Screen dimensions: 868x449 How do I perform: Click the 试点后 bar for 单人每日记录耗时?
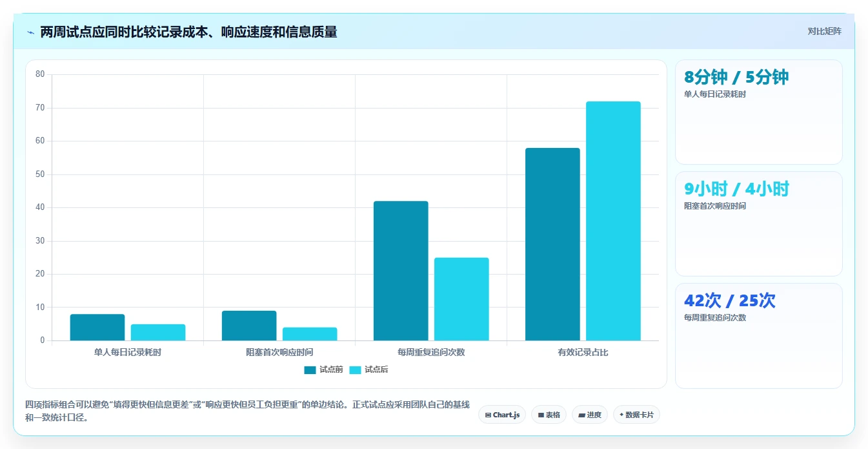(158, 332)
